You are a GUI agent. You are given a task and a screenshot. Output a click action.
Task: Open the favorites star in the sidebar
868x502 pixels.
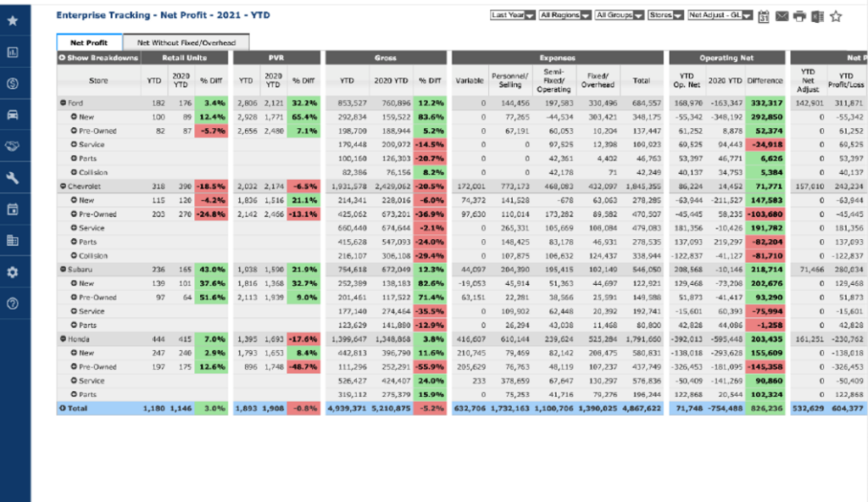(13, 20)
